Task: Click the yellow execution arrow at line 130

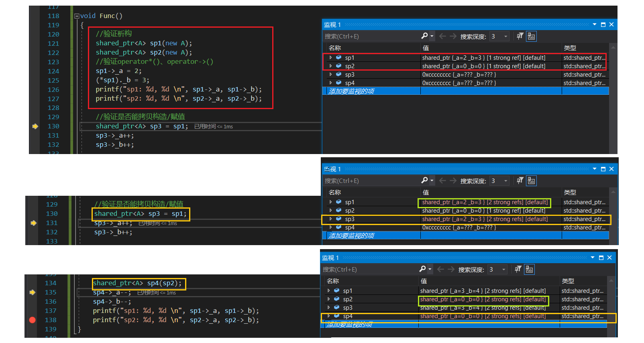Action: (35, 126)
